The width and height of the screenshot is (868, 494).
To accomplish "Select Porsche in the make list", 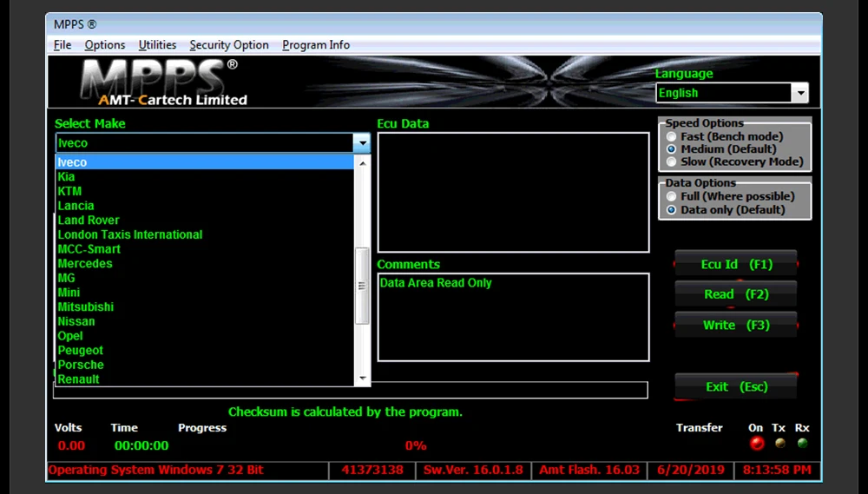I will click(205, 365).
